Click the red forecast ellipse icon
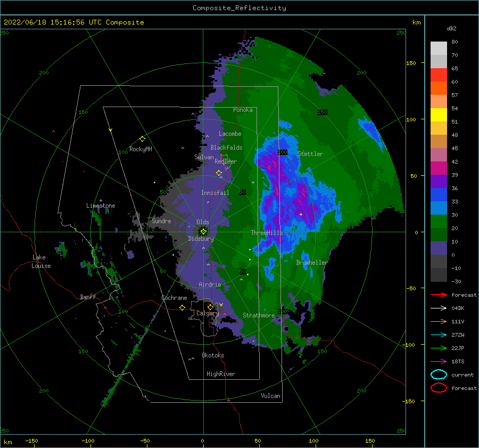Image resolution: width=479 pixels, height=448 pixels. pos(439,388)
